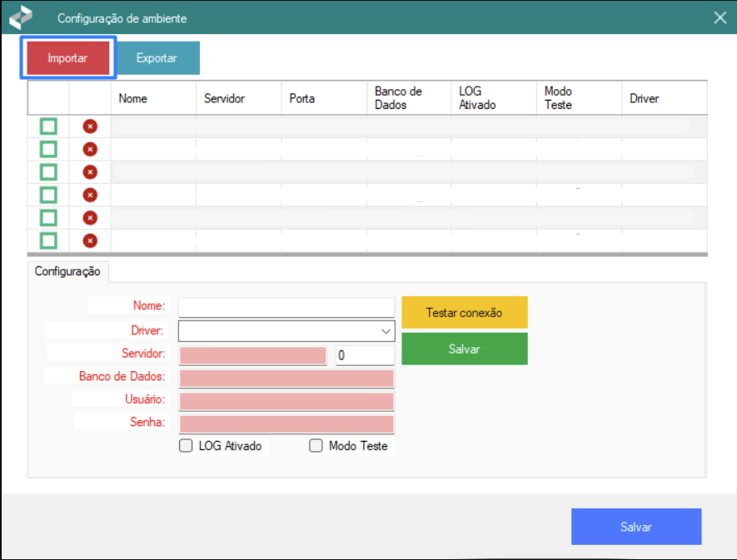This screenshot has width=737, height=560.
Task: Click the application logo in title bar
Action: coord(21,17)
